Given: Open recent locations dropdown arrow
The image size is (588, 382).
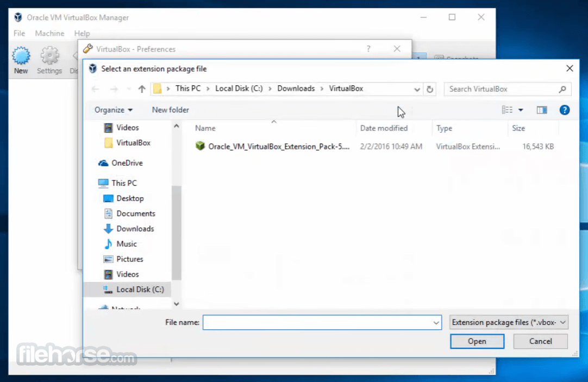Looking at the screenshot, I should click(x=129, y=89).
